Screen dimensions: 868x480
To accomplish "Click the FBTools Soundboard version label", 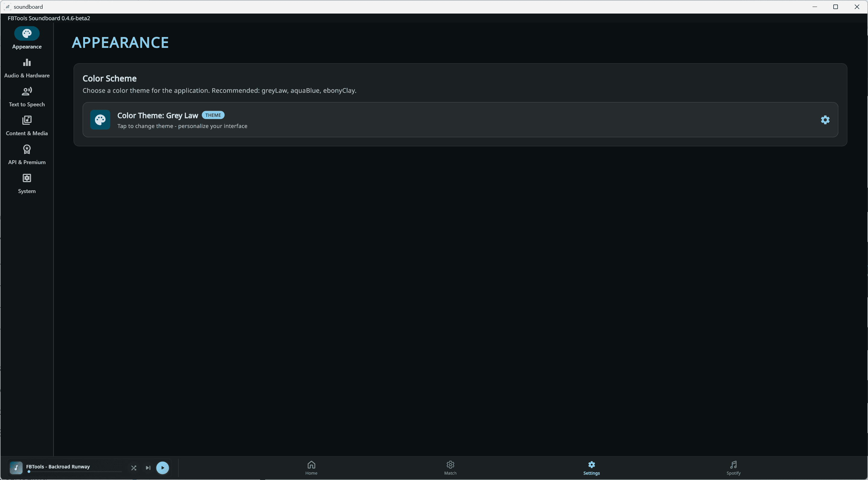I will 49,18.
